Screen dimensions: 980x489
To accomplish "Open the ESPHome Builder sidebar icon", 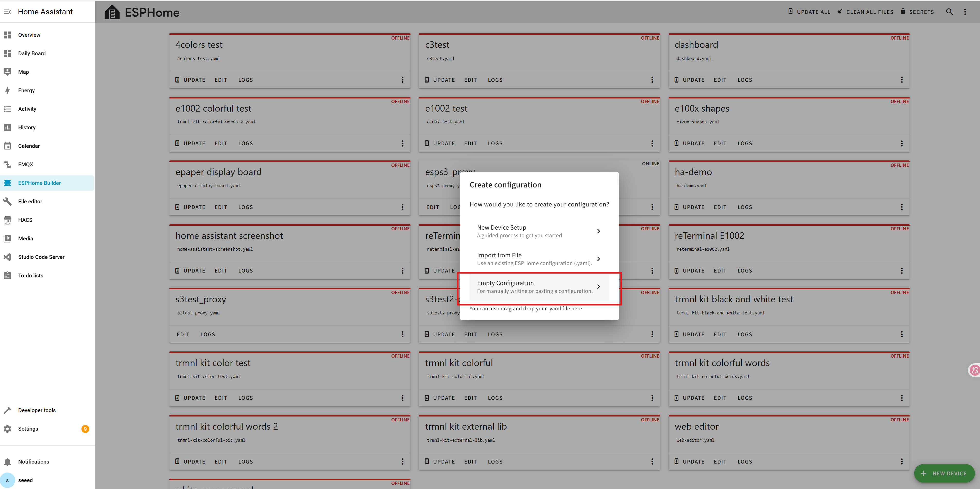I will point(8,183).
